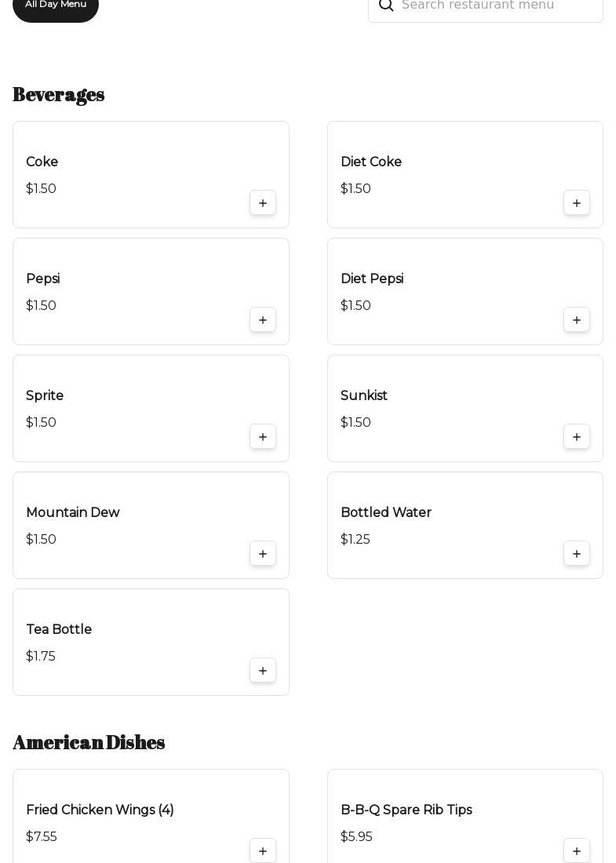Open the Tea Bottle item name
Screen dimensions: 616x863
59,629
